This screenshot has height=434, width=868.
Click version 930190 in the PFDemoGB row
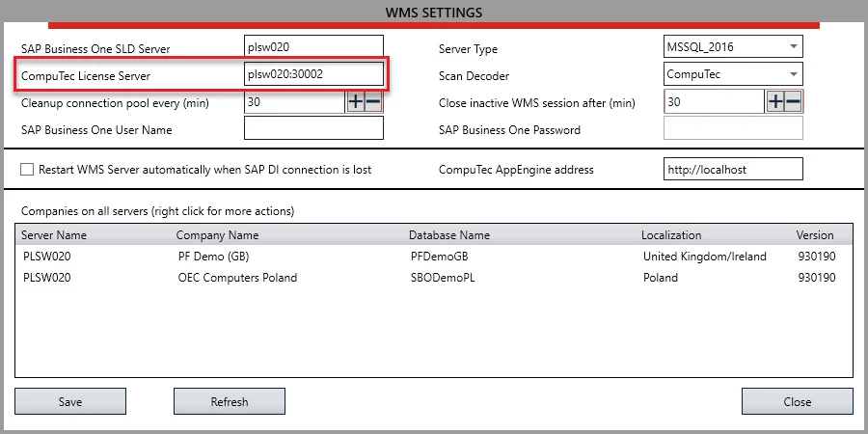coord(817,257)
